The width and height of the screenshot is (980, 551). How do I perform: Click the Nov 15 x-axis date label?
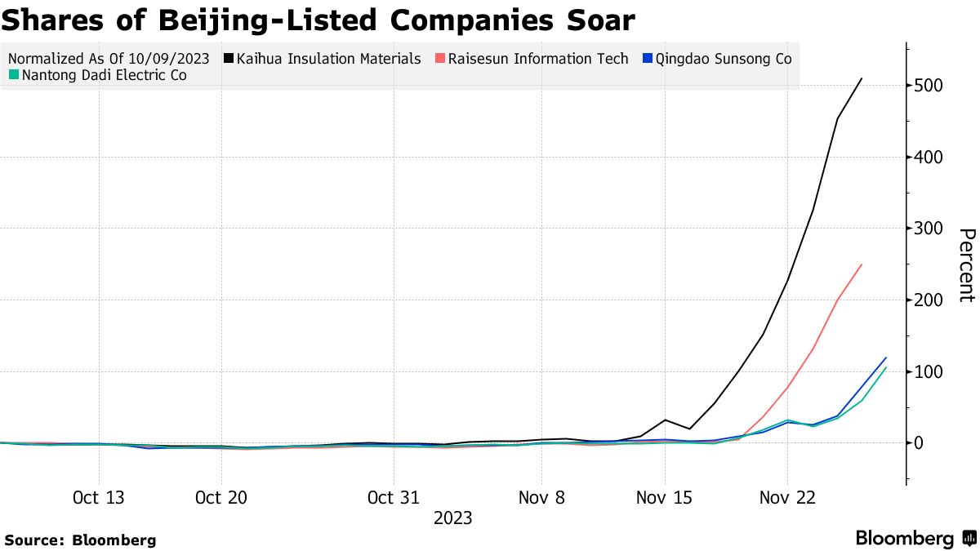pos(664,498)
